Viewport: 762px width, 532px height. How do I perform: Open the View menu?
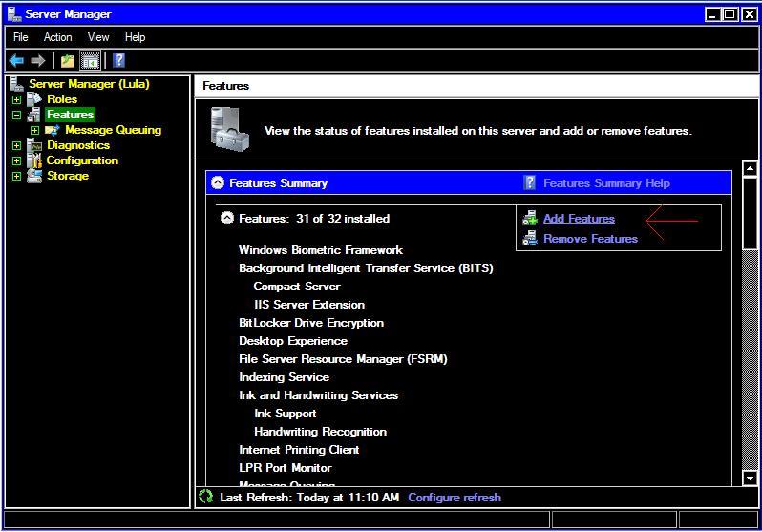(x=98, y=37)
